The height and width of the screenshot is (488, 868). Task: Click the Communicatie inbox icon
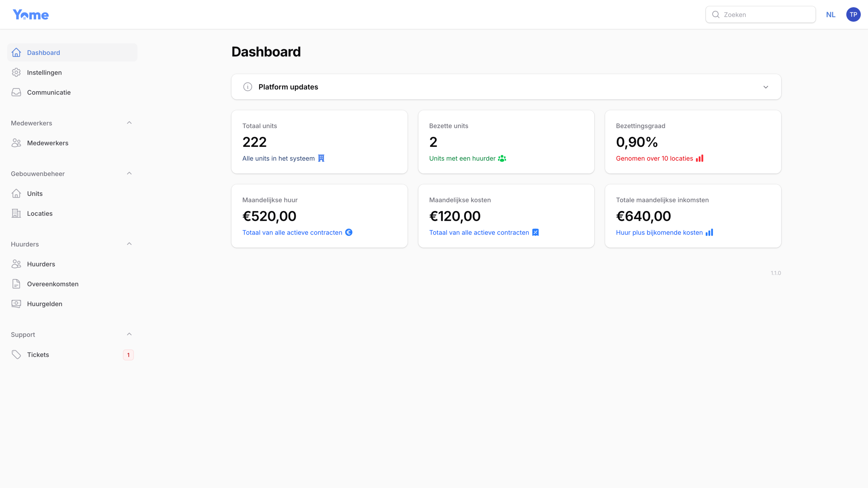coord(16,92)
